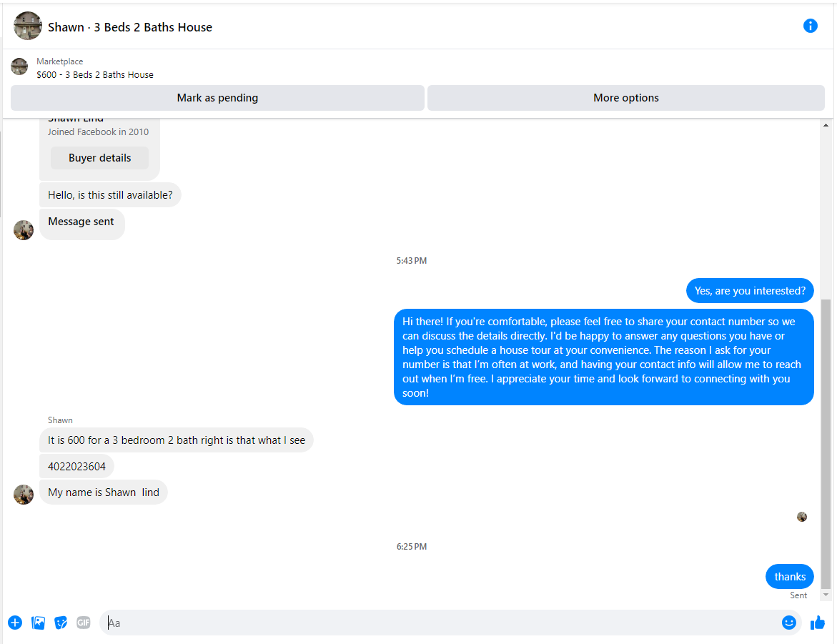
Task: View Buyer details
Action: click(x=100, y=158)
